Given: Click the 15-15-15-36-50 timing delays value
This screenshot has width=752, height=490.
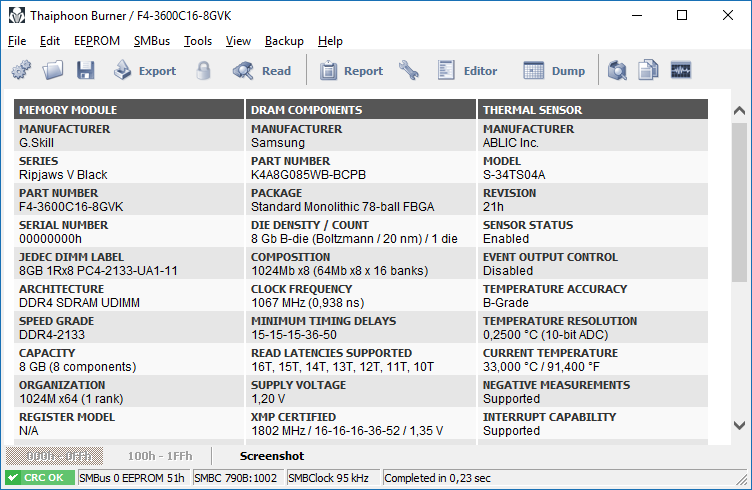Looking at the screenshot, I should [x=294, y=335].
